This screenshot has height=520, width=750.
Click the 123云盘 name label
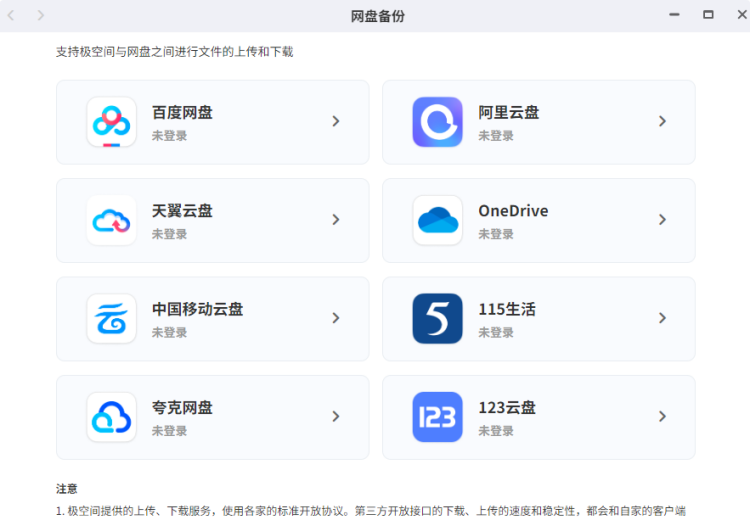[x=507, y=407]
